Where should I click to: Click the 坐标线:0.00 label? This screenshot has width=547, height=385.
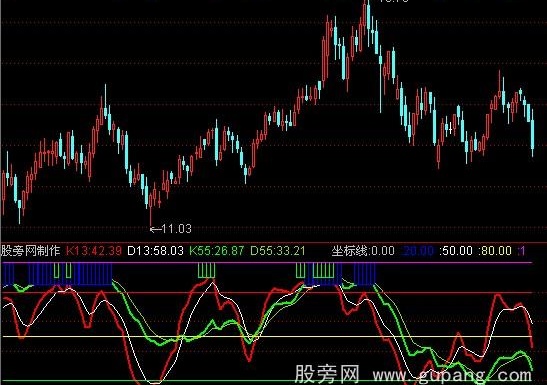[363, 251]
